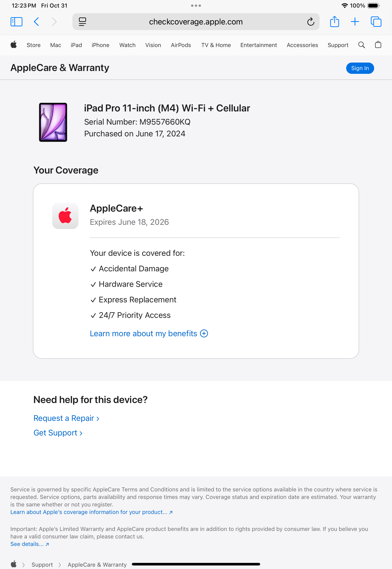The image size is (392, 569).
Task: Open Apple site search
Action: pos(361,45)
